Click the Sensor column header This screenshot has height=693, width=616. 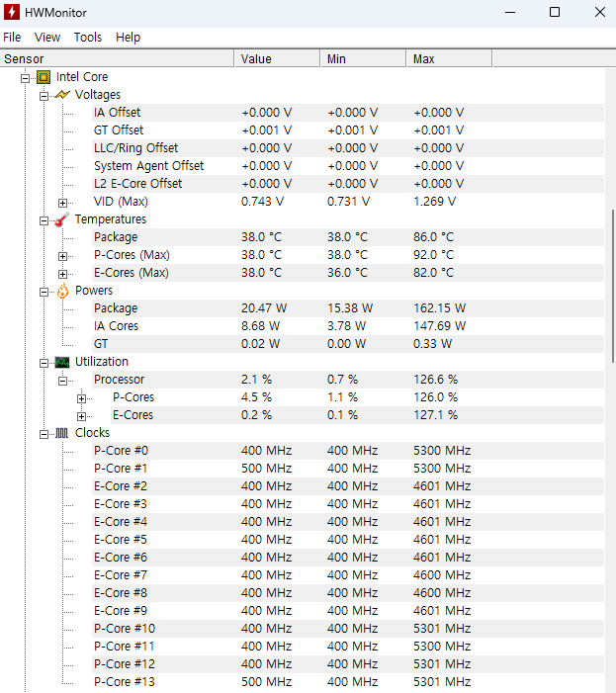117,58
